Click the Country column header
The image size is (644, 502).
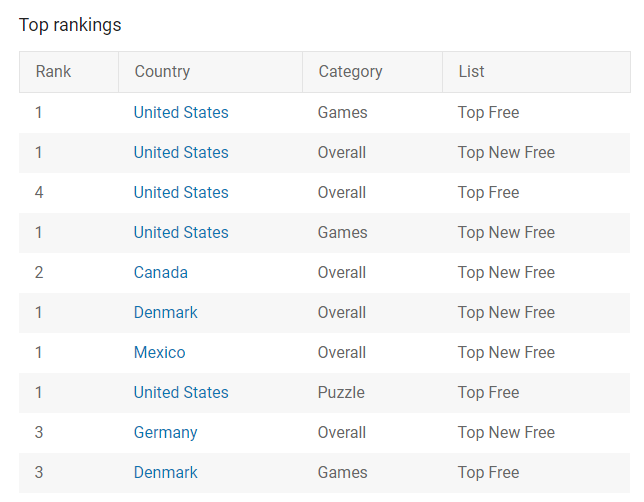click(162, 72)
